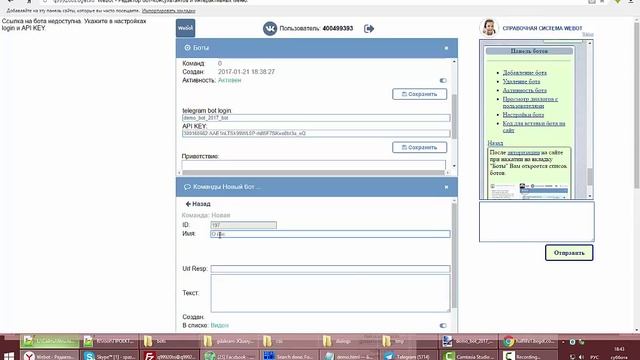Image resolution: width=640 pixels, height=360 pixels.
Task: Click the Боты panel horizontal scroll-right arrow
Action: [448, 173]
